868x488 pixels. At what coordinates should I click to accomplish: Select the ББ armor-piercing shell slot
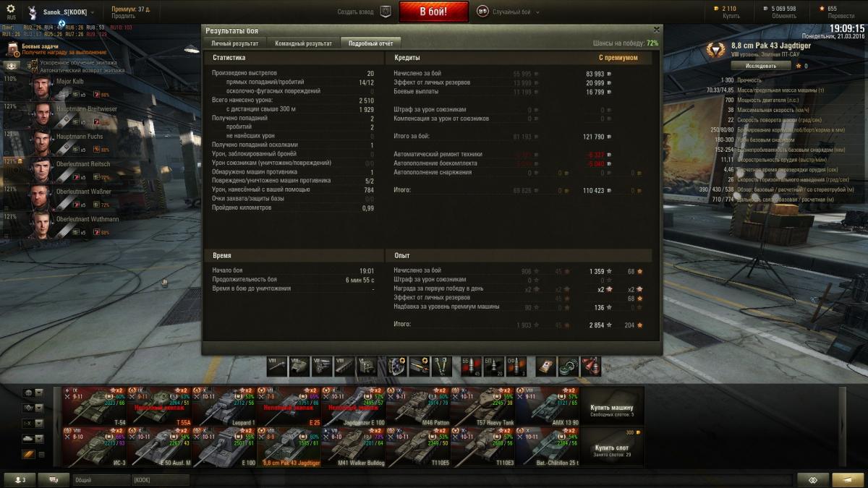pyautogui.click(x=471, y=366)
